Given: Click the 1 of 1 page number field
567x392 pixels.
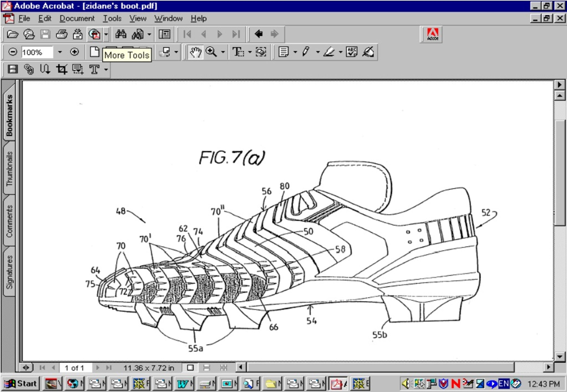Looking at the screenshot, I should tap(75, 368).
